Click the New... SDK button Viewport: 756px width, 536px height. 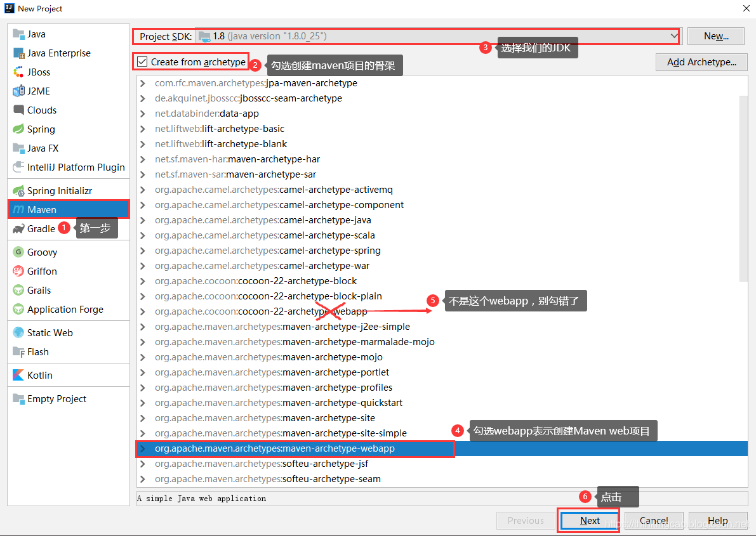(x=716, y=36)
